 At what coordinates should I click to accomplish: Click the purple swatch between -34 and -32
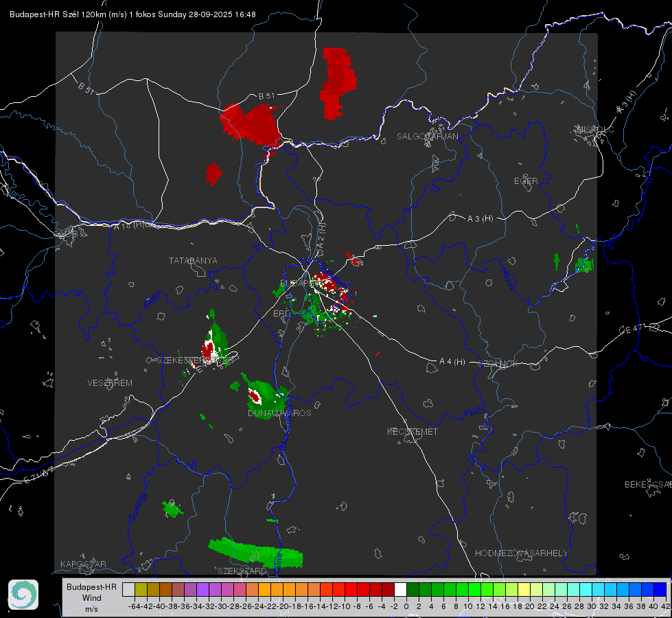(x=202, y=589)
